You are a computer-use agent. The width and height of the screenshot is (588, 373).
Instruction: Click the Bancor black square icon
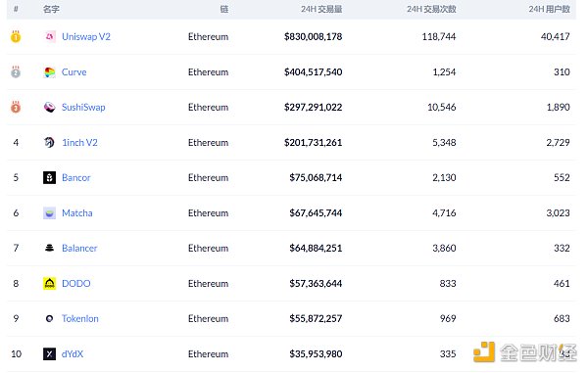[x=50, y=177]
